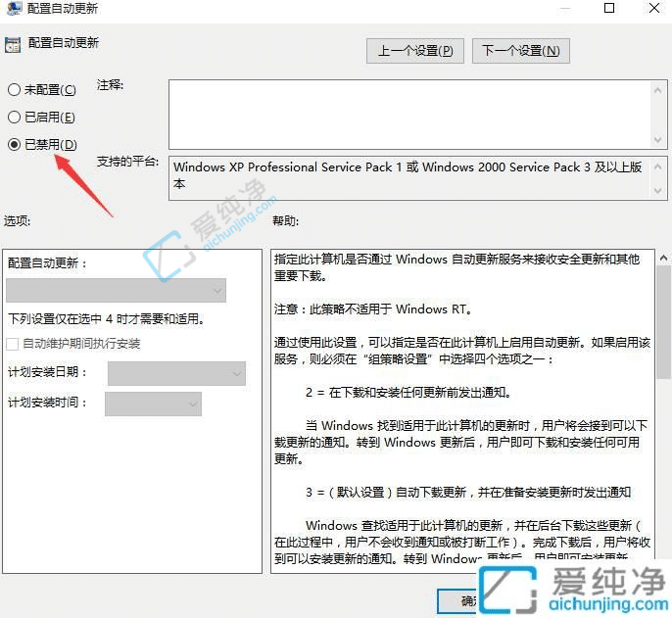Click help text 3 =（默认设置）自动下载更新
Image resolution: width=672 pixels, height=618 pixels.
[468, 492]
